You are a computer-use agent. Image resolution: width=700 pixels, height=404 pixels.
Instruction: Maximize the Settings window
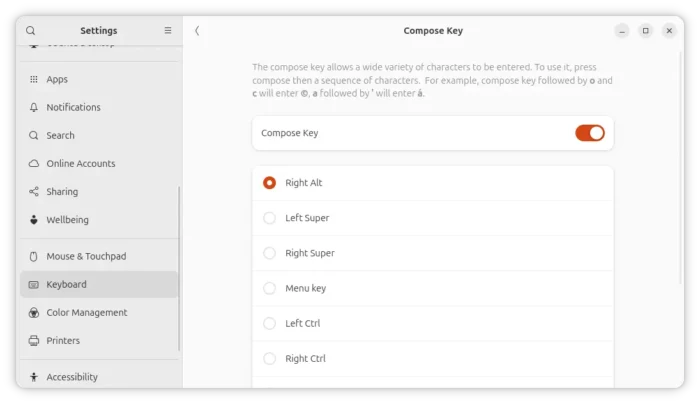(x=646, y=30)
